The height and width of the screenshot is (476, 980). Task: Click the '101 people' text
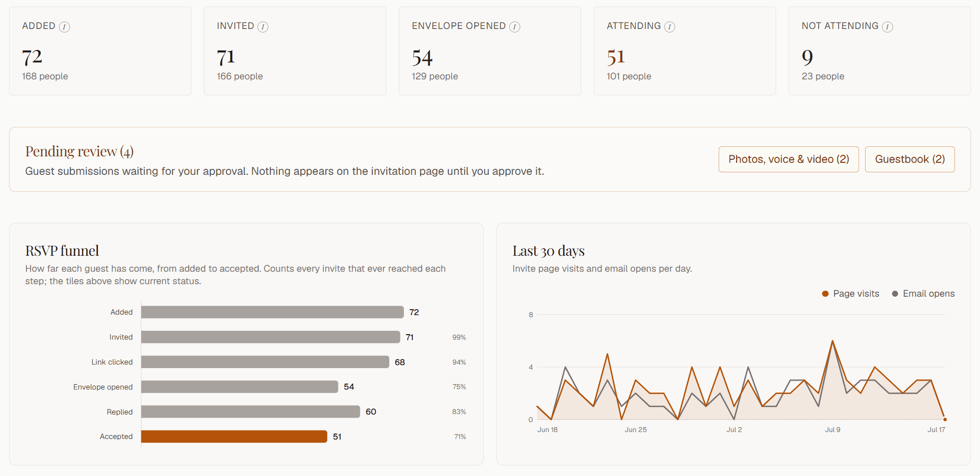tap(629, 76)
